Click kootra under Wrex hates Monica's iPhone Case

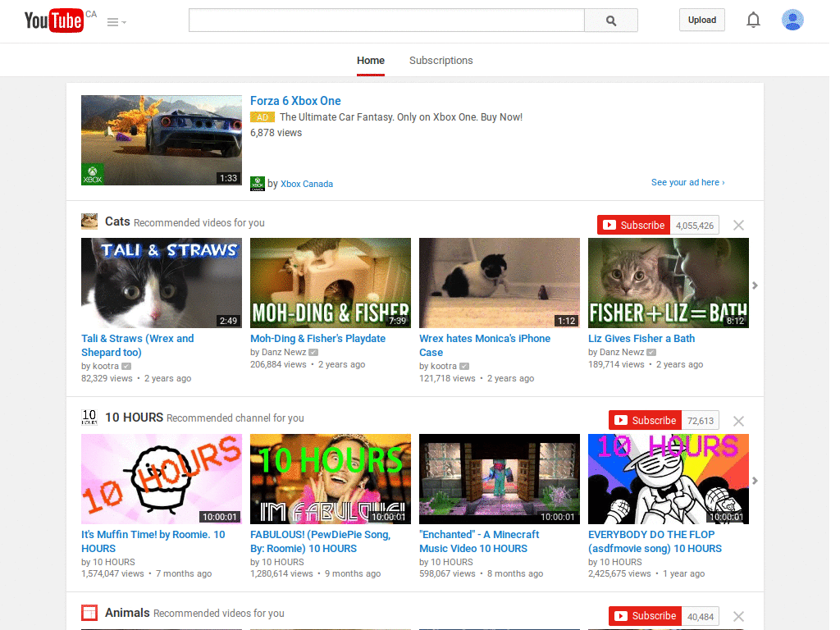coord(444,366)
